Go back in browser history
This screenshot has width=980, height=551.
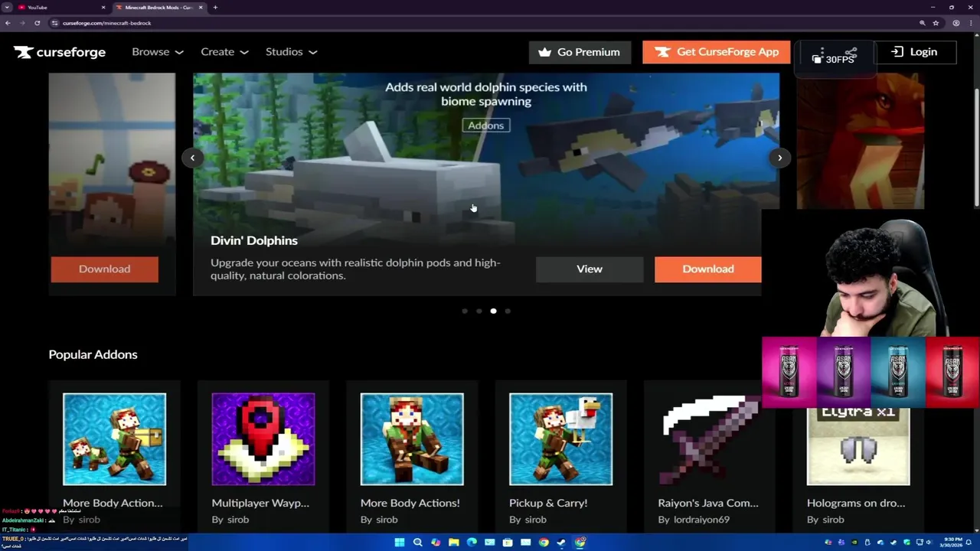tap(8, 23)
